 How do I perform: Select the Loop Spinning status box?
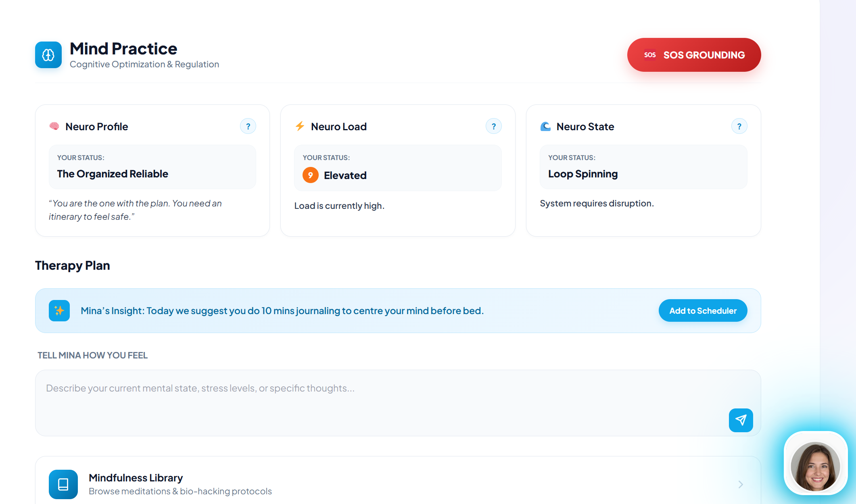point(643,167)
